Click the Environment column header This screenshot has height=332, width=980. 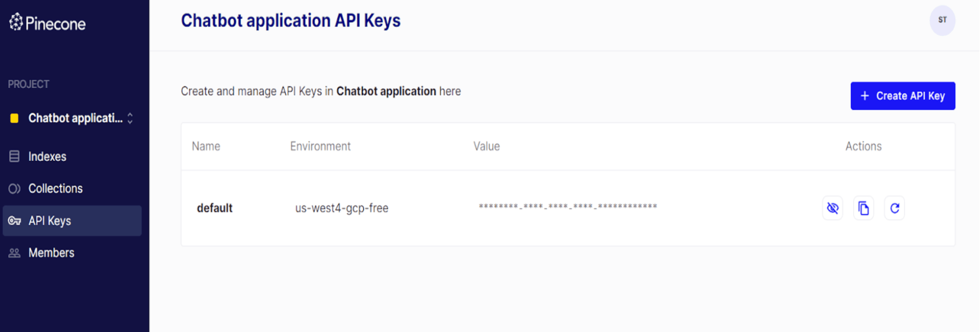click(320, 146)
